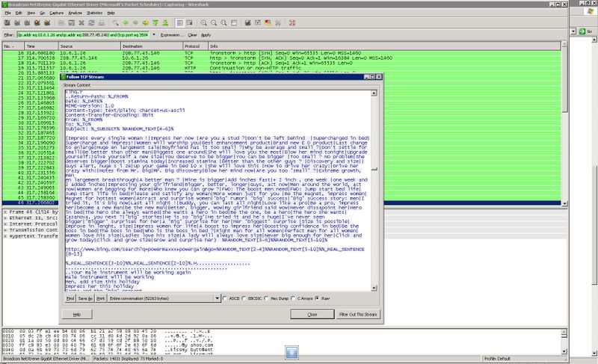Open the Go menu
The image size is (598, 364).
pyautogui.click(x=43, y=13)
